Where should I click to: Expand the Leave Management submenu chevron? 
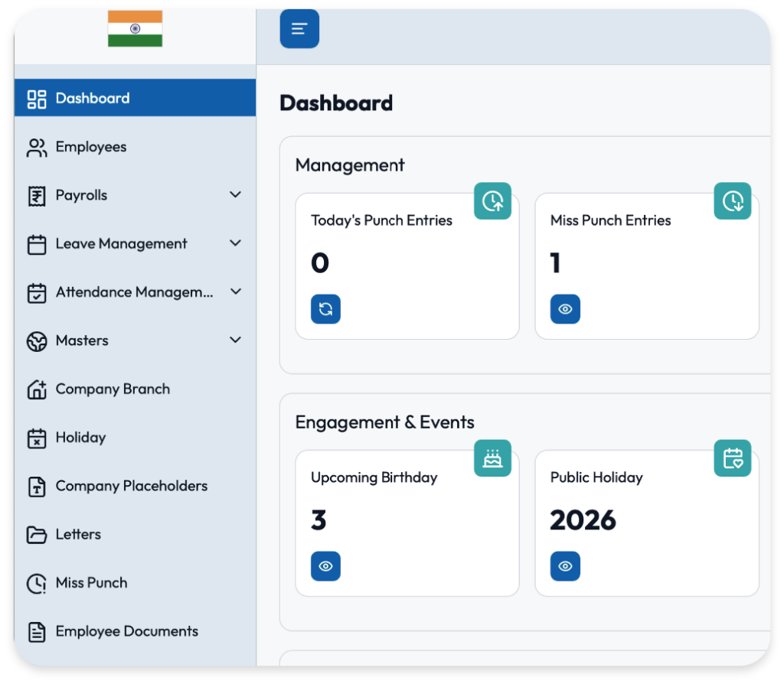(235, 243)
